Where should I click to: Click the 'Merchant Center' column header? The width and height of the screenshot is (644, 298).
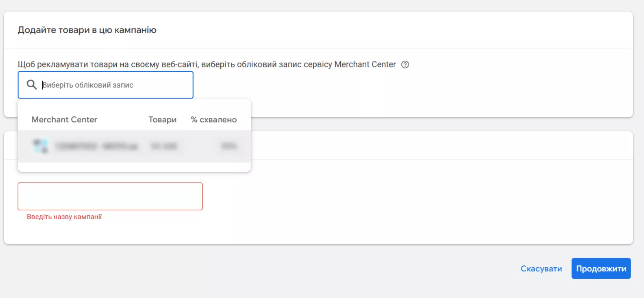click(64, 120)
